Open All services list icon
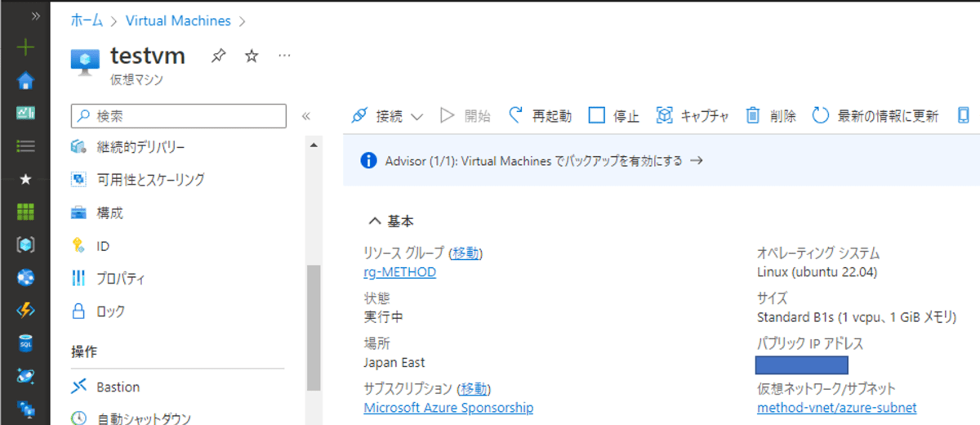Image resolution: width=980 pixels, height=425 pixels. tap(26, 146)
